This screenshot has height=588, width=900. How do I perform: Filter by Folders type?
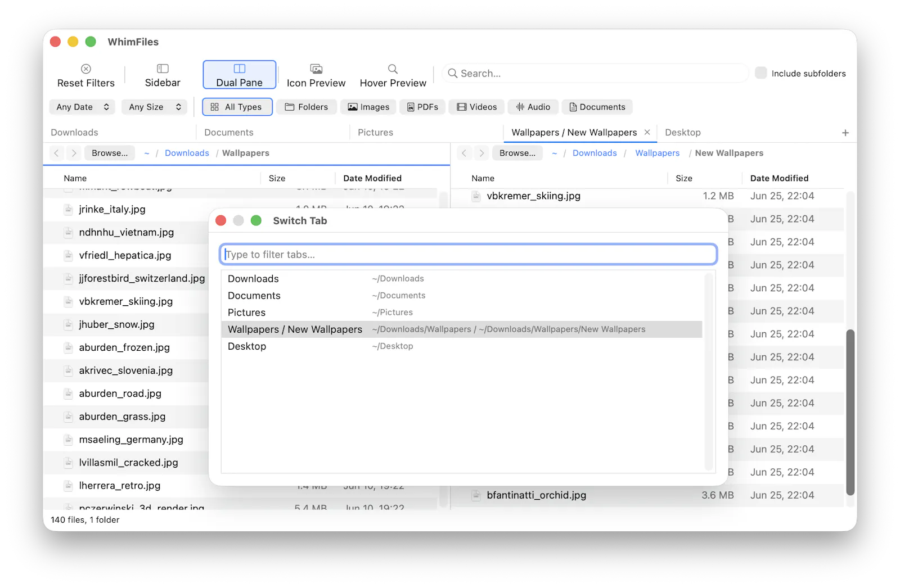(x=307, y=107)
